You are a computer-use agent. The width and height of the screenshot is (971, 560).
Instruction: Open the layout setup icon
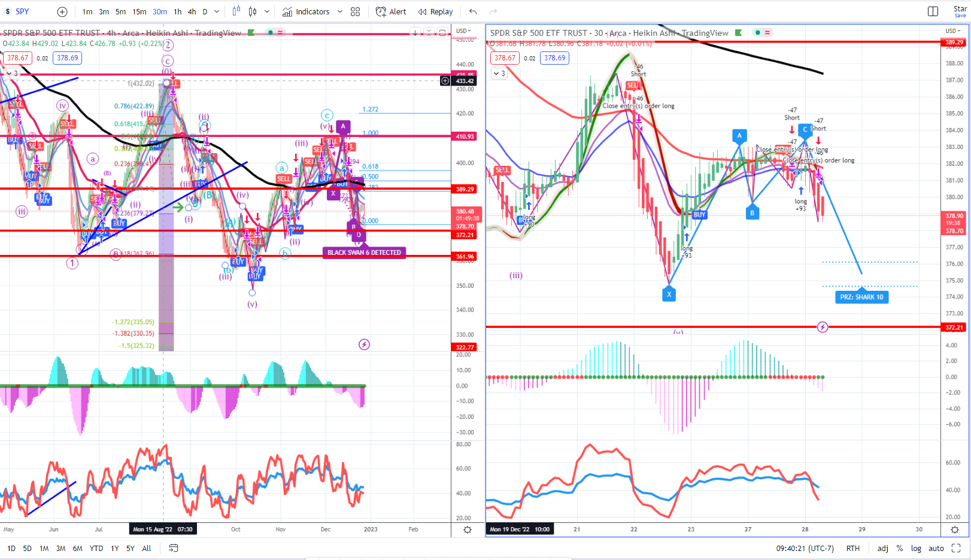pos(933,11)
